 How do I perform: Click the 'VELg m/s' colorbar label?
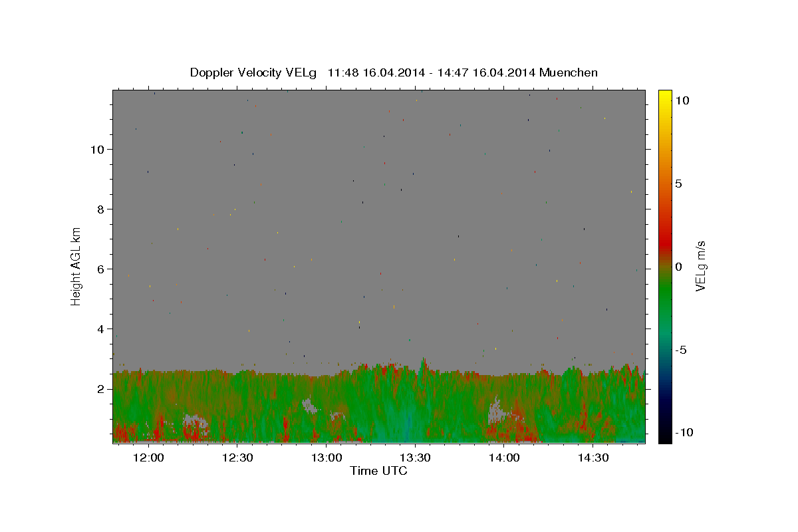coord(700,265)
